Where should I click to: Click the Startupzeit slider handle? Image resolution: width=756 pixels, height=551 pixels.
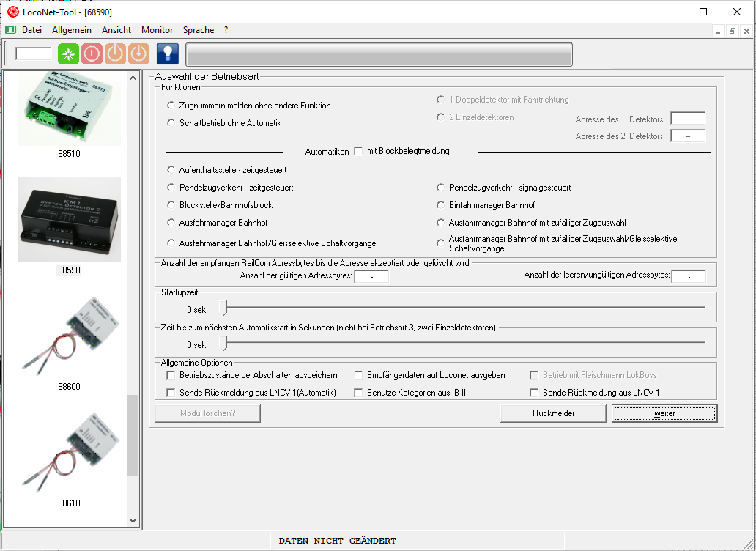[225, 309]
